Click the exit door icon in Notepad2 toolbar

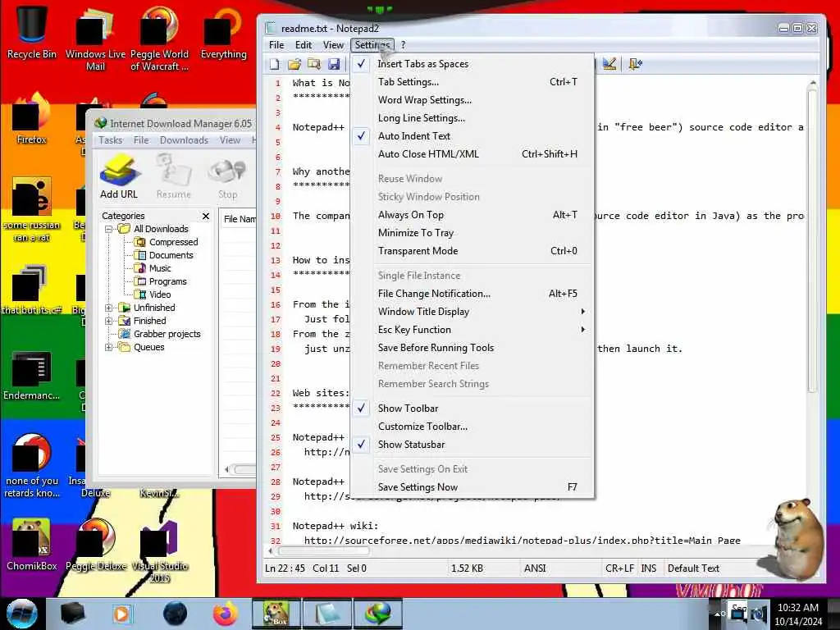(636, 64)
